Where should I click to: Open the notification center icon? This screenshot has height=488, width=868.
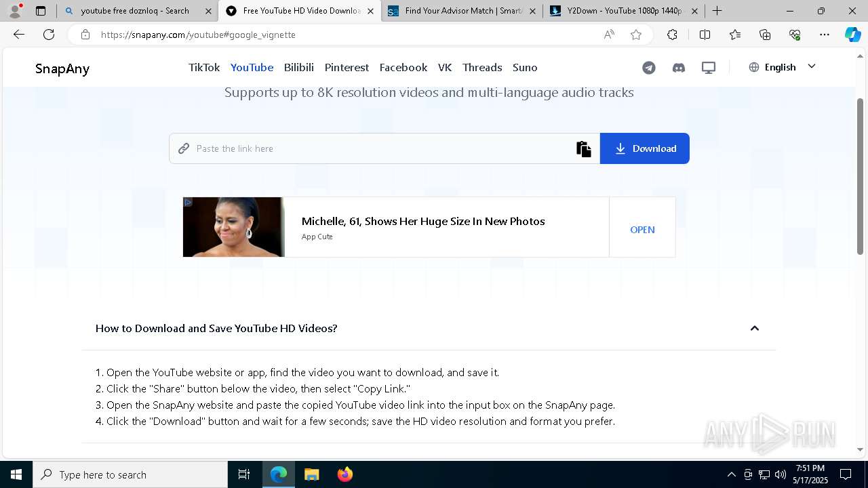pos(846,474)
